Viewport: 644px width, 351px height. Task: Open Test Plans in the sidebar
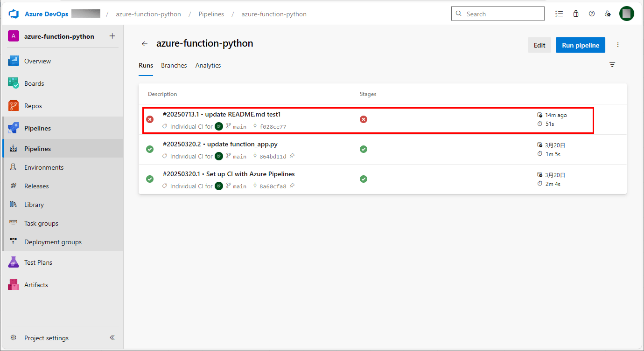[x=62, y=262]
